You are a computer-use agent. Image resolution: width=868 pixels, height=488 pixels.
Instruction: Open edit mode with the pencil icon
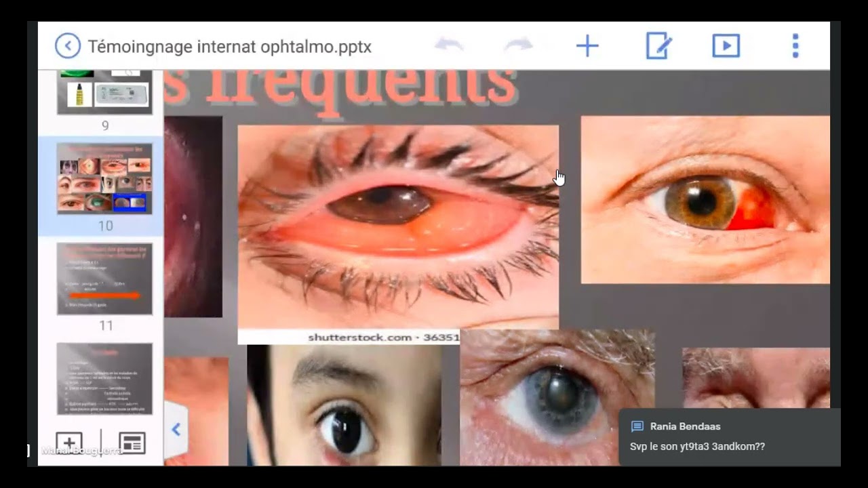pos(658,46)
